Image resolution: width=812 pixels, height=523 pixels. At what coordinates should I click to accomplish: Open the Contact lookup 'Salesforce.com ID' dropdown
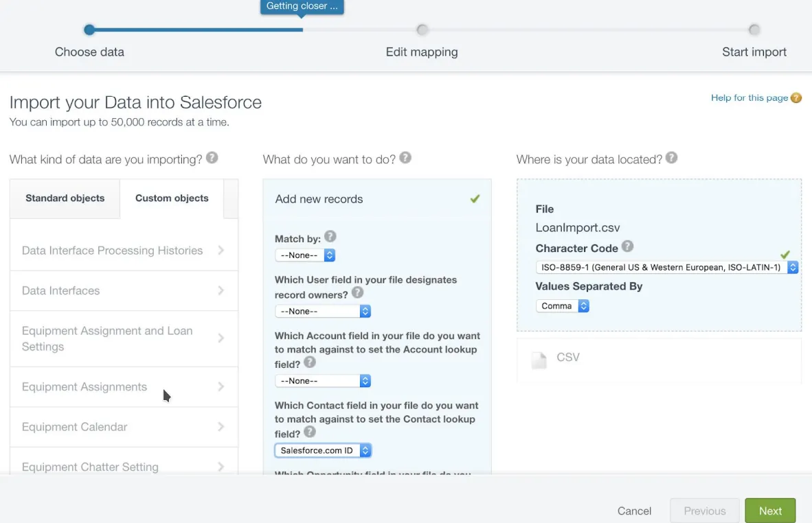[323, 450]
